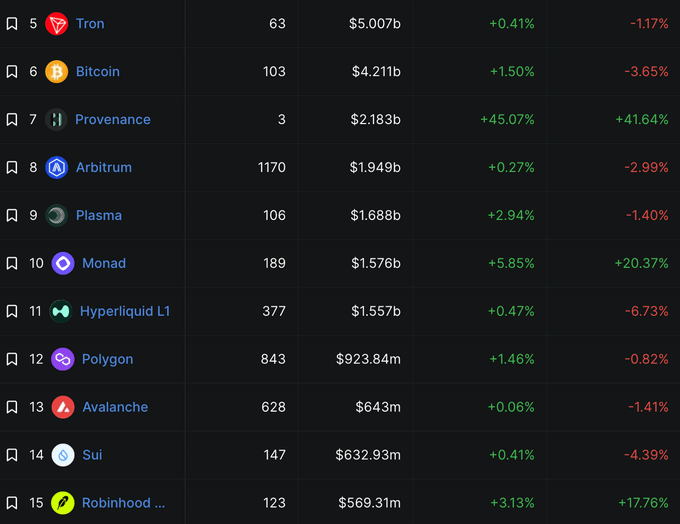
Task: Select Avalanche protocol count 628
Action: click(274, 407)
